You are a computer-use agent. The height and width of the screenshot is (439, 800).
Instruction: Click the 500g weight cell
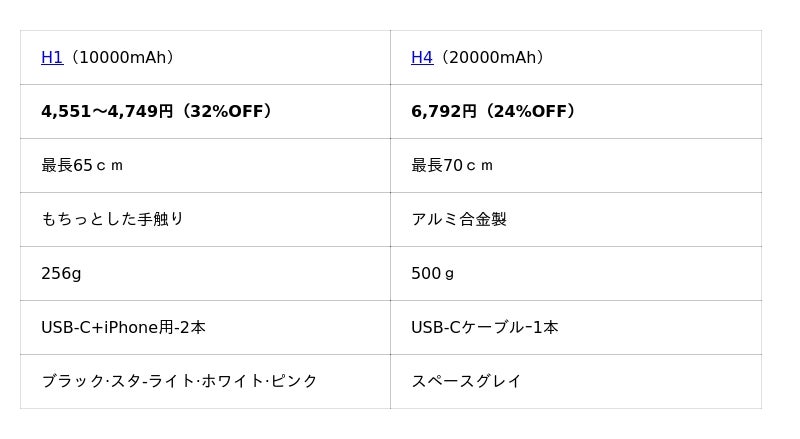(433, 274)
